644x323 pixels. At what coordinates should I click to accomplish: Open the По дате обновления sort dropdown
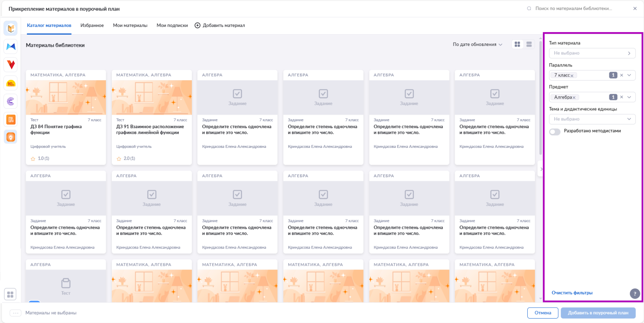click(477, 44)
